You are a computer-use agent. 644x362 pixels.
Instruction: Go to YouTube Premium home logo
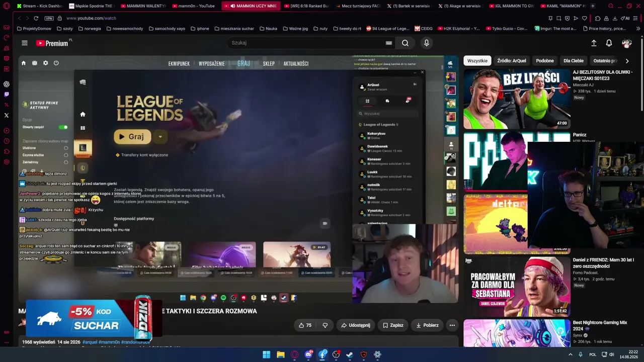click(x=52, y=43)
